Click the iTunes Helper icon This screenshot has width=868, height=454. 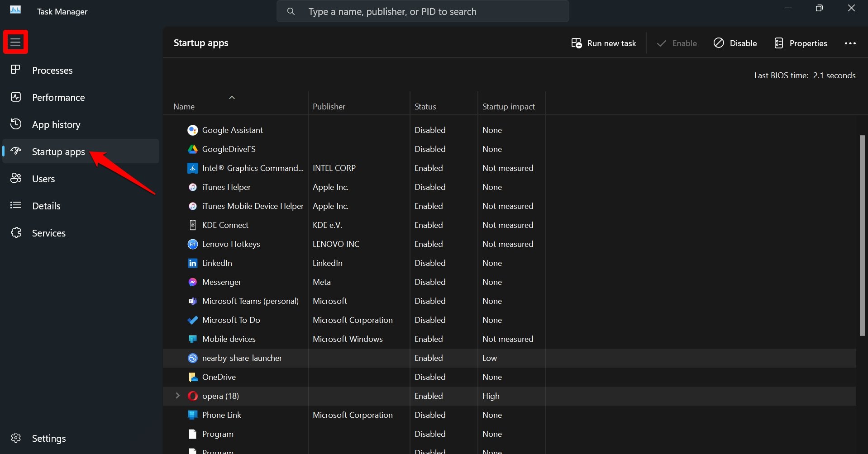pyautogui.click(x=192, y=187)
